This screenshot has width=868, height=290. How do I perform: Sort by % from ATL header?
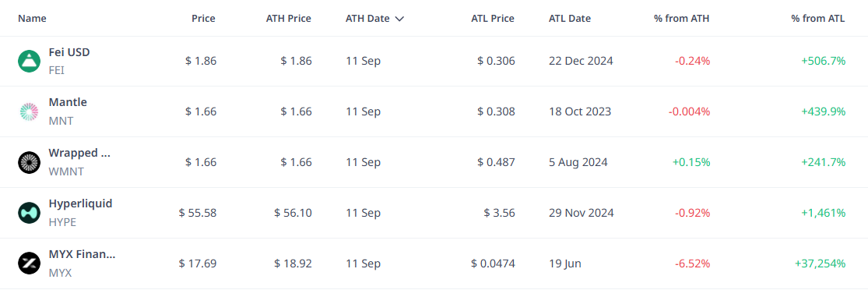(818, 18)
